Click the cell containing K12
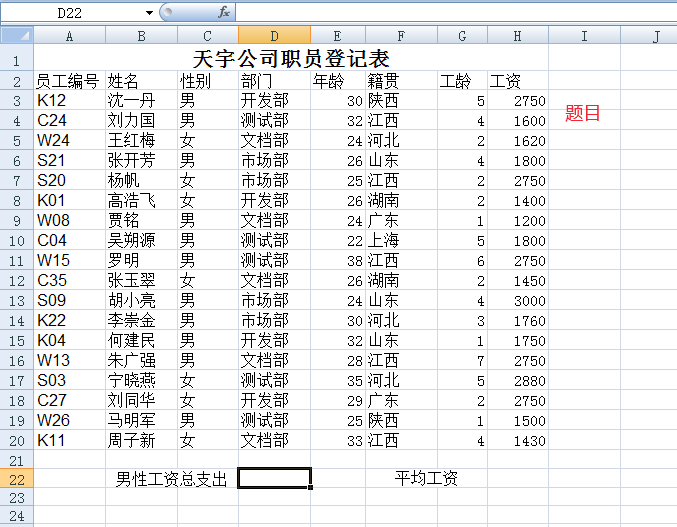677x527 pixels. [x=70, y=101]
